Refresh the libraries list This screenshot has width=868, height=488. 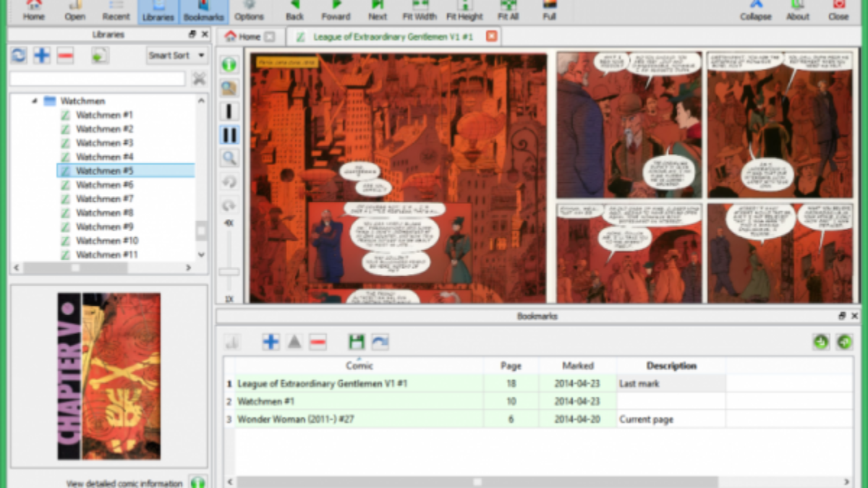click(x=19, y=55)
